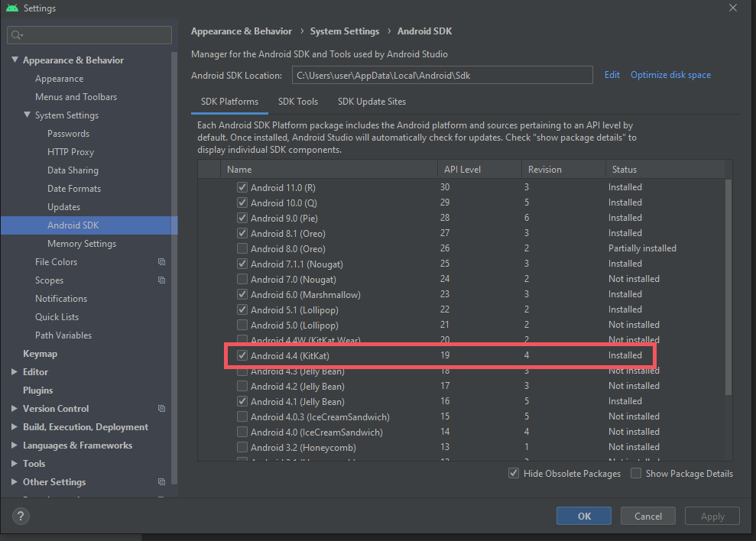
Task: Uncheck Hide Obsolete Packages
Action: pos(514,474)
